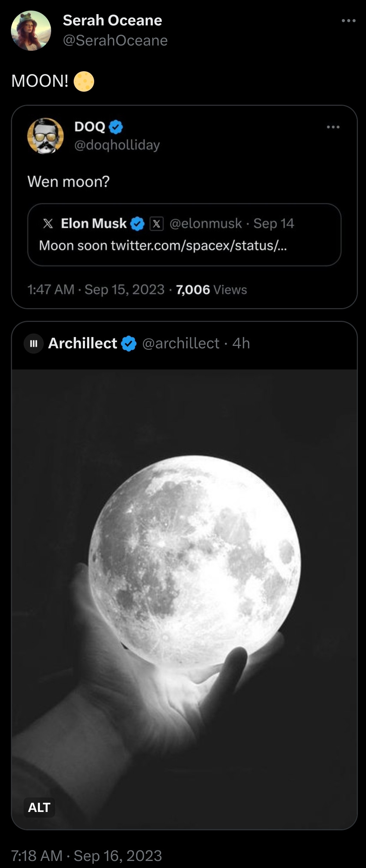Click Elon Musk's blue verified checkmark
The height and width of the screenshot is (868, 366).
click(x=137, y=224)
